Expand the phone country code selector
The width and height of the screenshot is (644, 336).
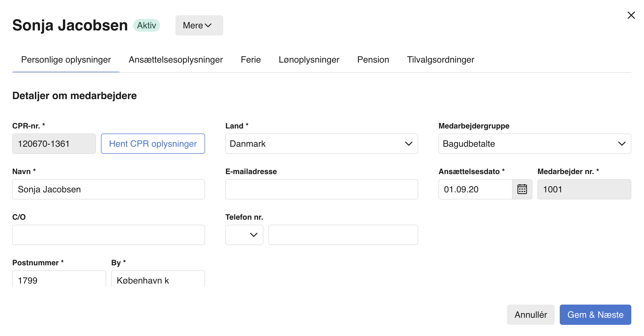coord(244,235)
